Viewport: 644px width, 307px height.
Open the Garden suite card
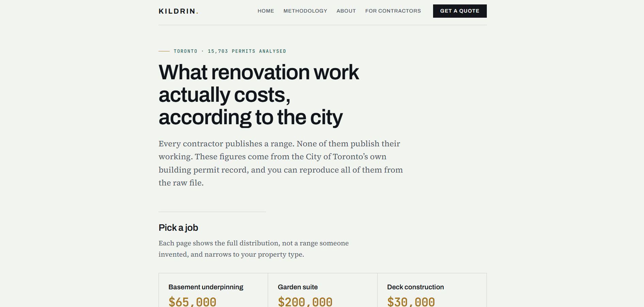point(323,290)
